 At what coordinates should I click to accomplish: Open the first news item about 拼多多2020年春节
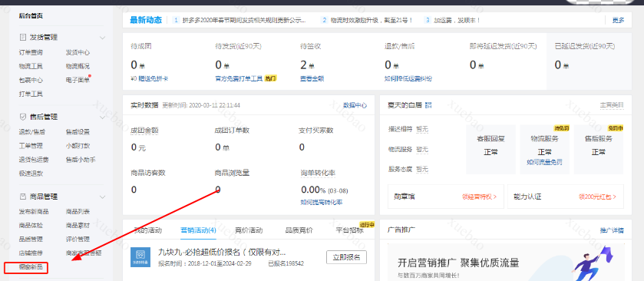[244, 20]
